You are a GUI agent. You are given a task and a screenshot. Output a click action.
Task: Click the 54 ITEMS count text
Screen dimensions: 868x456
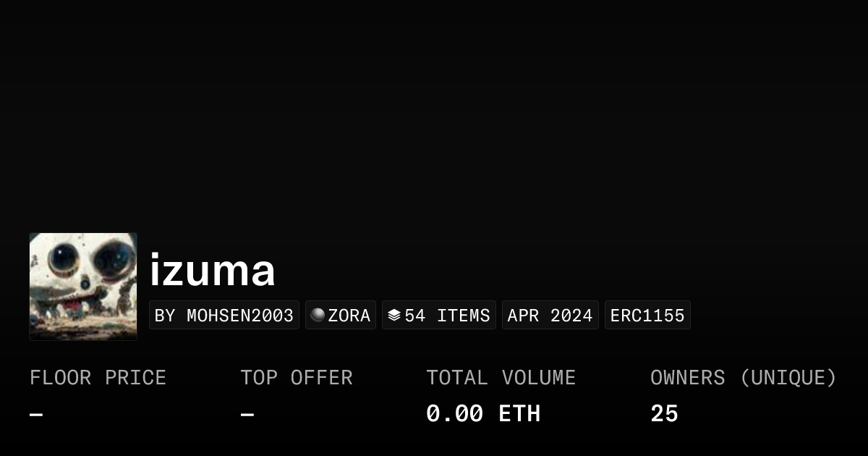click(447, 316)
